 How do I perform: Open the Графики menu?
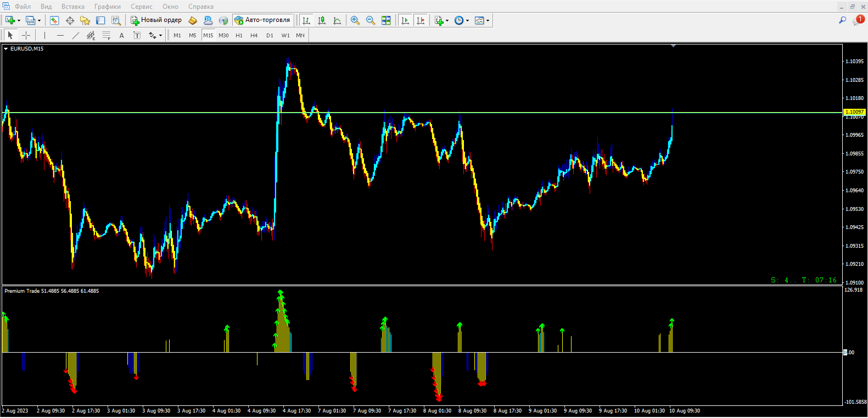pos(107,7)
